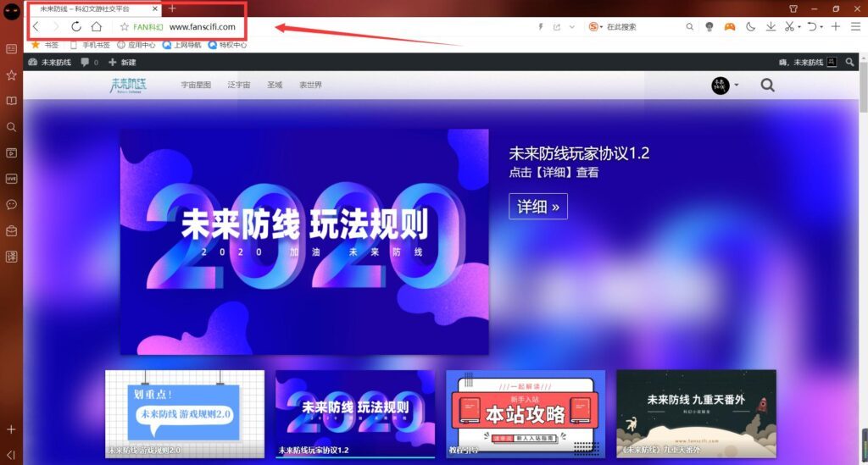The height and width of the screenshot is (465, 868).
Task: Close the 未来防线 browser tab
Action: point(155,8)
